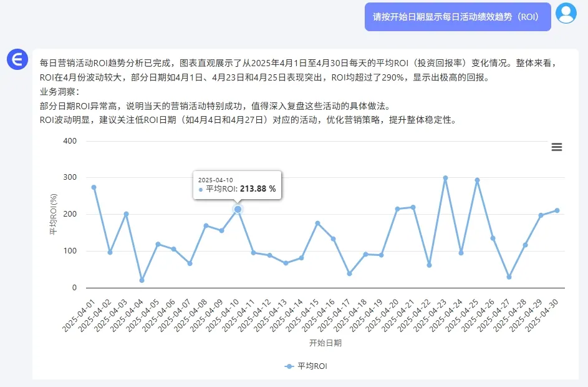
Task: Click the 2025-04-24 data point
Action: click(461, 253)
